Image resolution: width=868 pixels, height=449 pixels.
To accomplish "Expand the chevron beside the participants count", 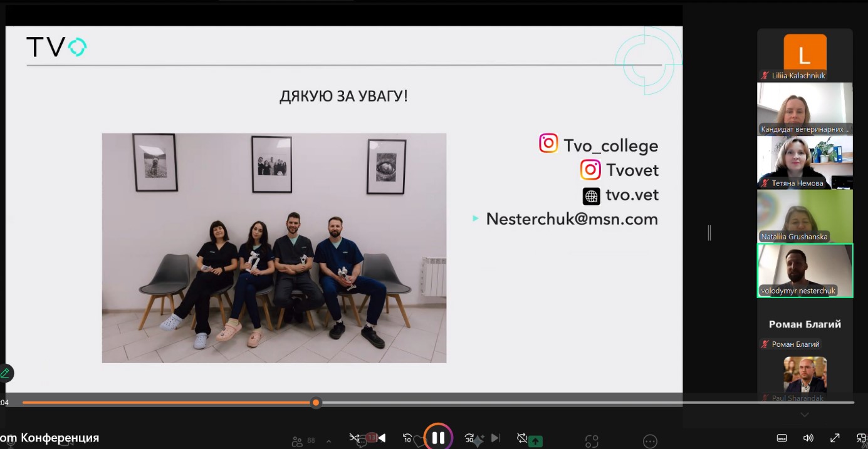I will [328, 441].
